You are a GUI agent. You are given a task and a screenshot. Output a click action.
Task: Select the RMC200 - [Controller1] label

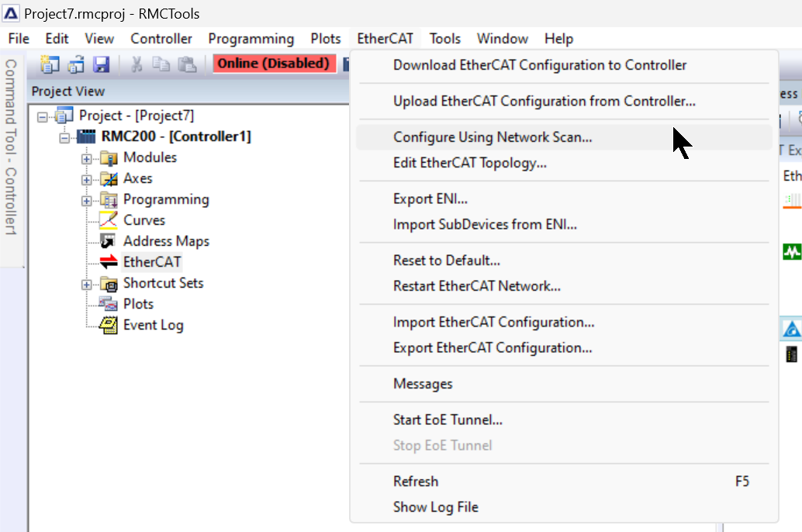pyautogui.click(x=176, y=136)
